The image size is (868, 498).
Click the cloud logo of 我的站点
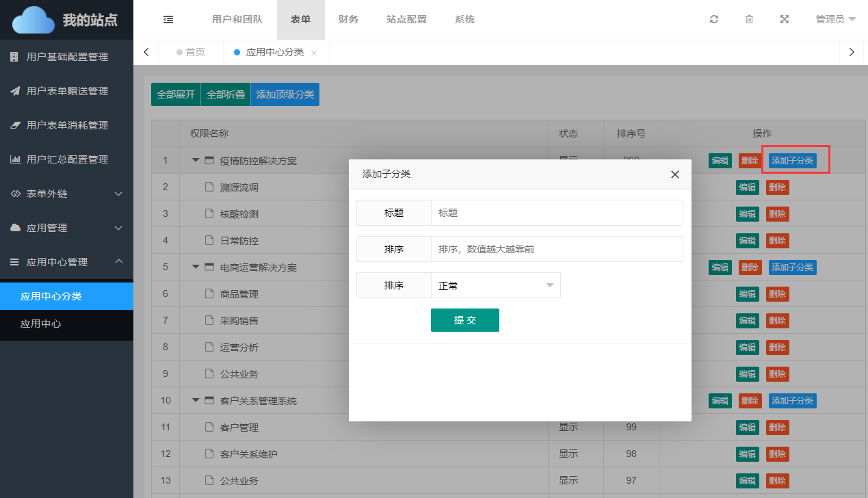pos(33,20)
